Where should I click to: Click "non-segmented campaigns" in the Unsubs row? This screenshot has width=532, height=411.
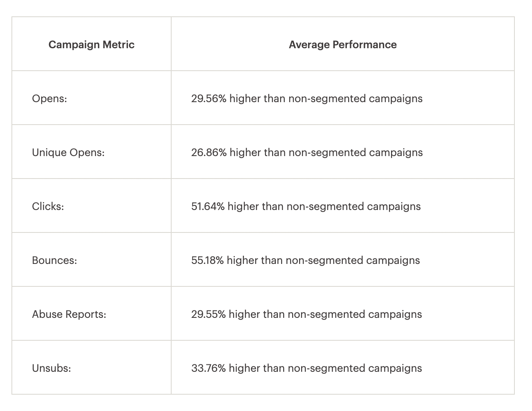tap(355, 368)
